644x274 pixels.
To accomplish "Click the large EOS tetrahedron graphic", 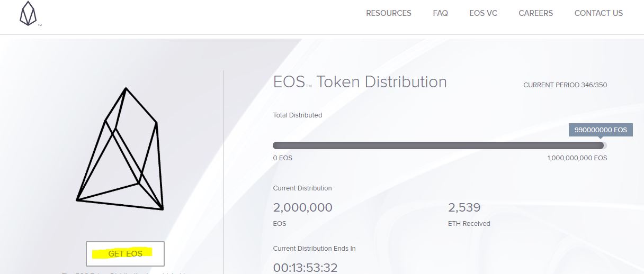I will [x=120, y=149].
